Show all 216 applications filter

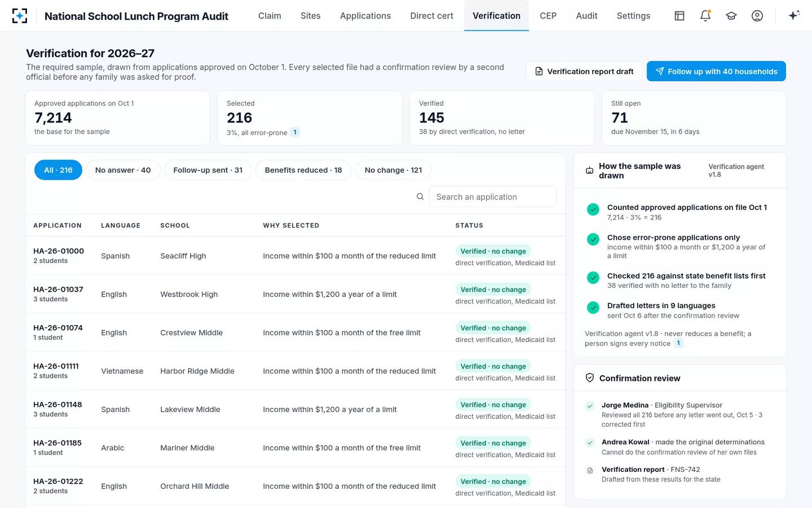(x=58, y=170)
